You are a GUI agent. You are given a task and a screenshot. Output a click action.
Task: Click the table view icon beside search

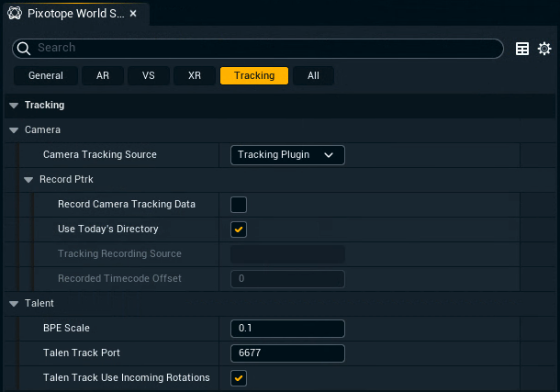click(x=522, y=49)
